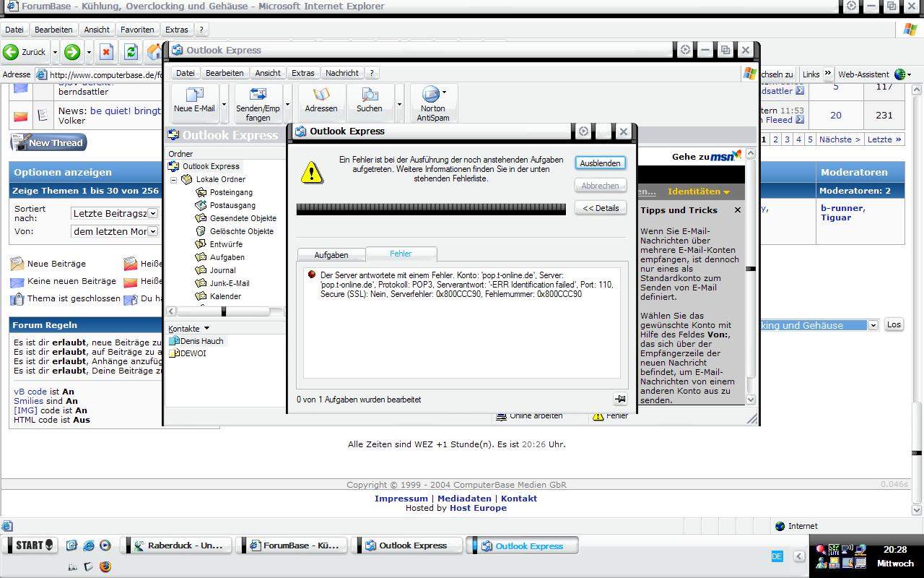Click moderator link b-runner
The image size is (924, 578).
point(842,208)
